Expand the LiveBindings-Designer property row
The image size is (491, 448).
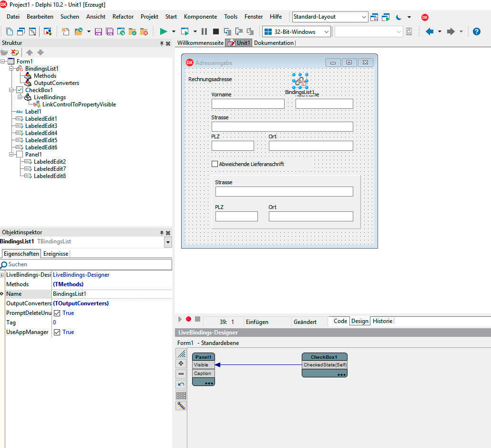pyautogui.click(x=2, y=275)
